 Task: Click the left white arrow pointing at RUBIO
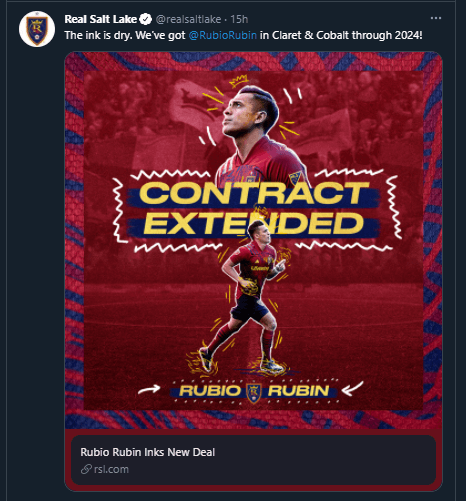click(x=149, y=389)
